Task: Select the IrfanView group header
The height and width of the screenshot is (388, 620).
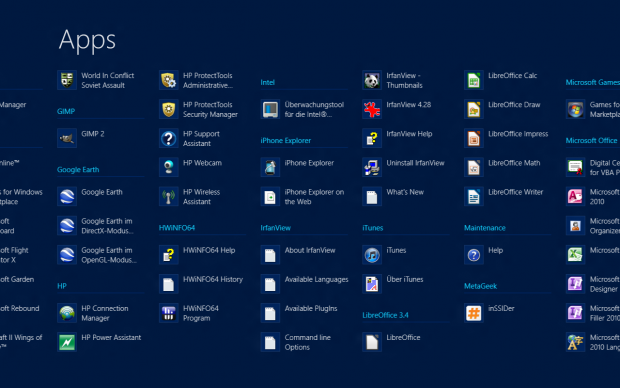Action: click(275, 228)
